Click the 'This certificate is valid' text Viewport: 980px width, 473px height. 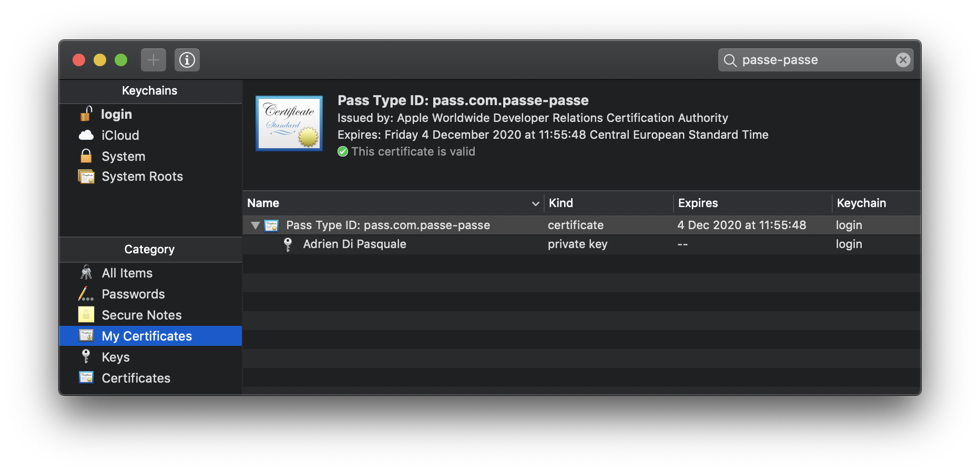pos(413,152)
